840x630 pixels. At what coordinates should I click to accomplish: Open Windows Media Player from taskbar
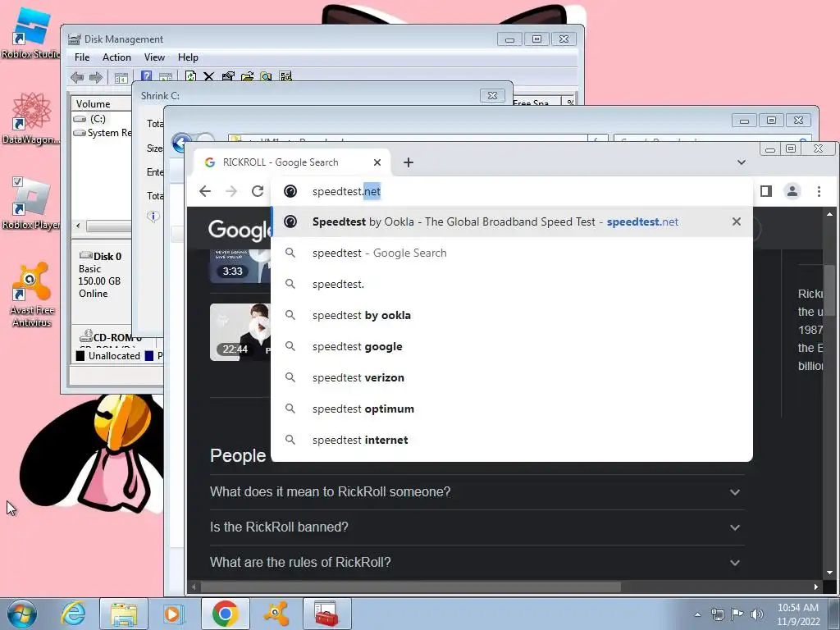(x=174, y=614)
